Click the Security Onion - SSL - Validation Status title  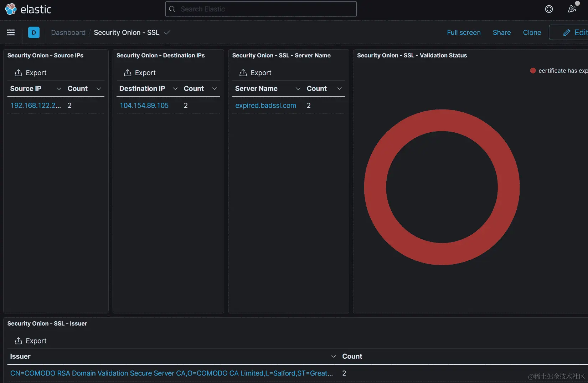[412, 55]
